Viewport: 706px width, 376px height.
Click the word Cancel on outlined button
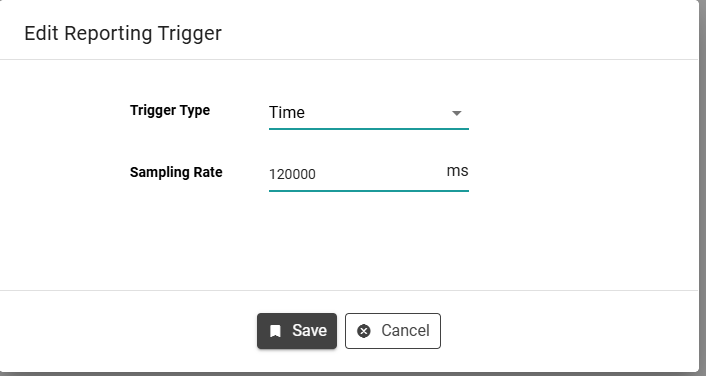[405, 331]
